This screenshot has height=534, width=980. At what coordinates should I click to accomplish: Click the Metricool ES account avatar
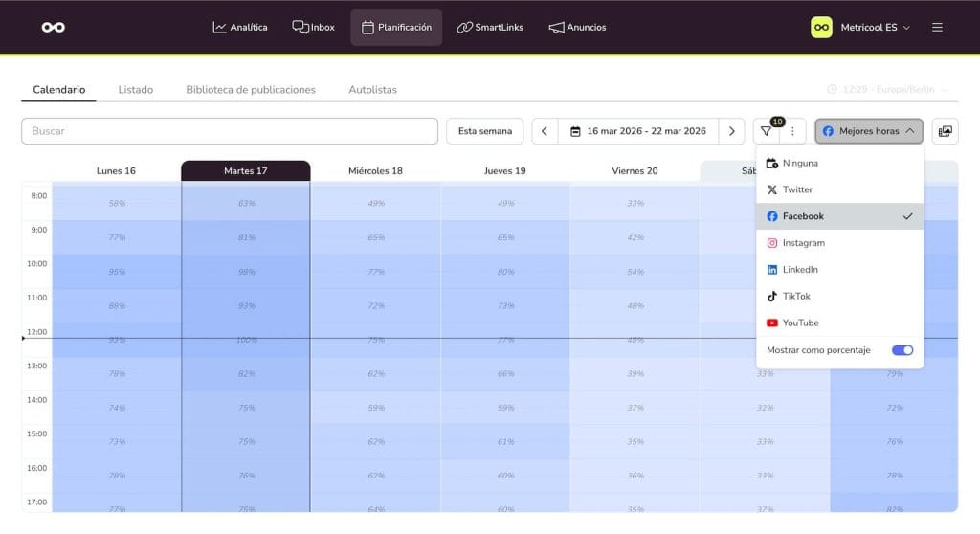pos(821,27)
